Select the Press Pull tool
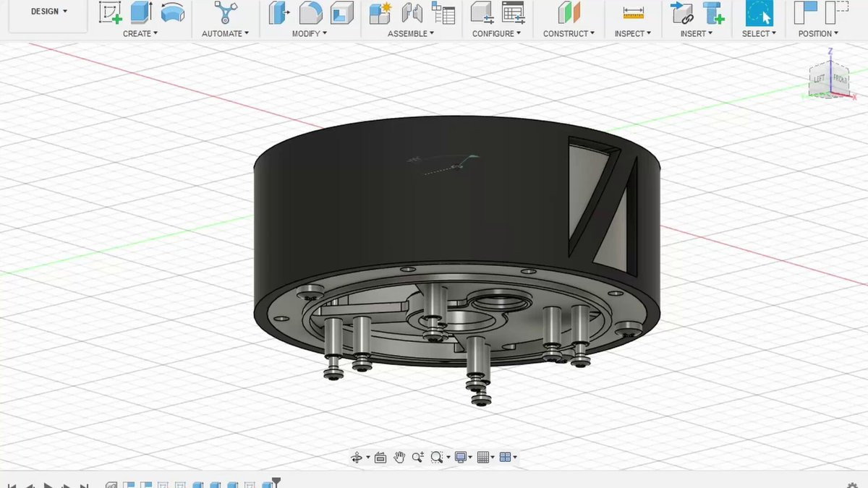Image resolution: width=868 pixels, height=488 pixels. (279, 13)
